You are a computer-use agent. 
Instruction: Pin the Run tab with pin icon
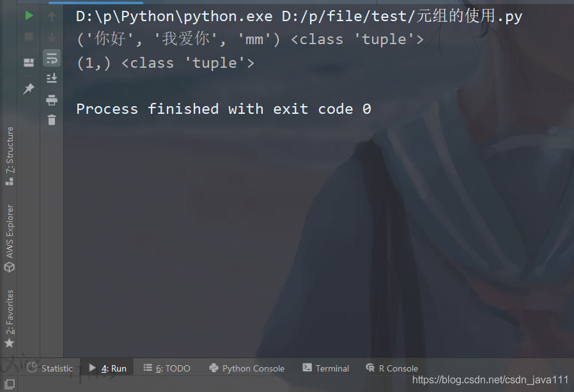[x=29, y=89]
